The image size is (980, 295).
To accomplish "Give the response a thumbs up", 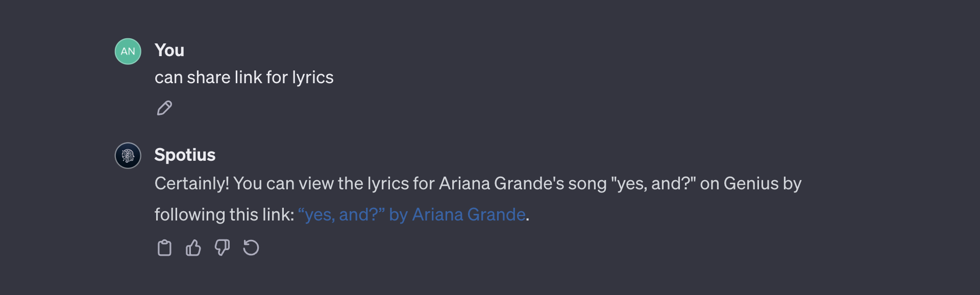I will [193, 248].
